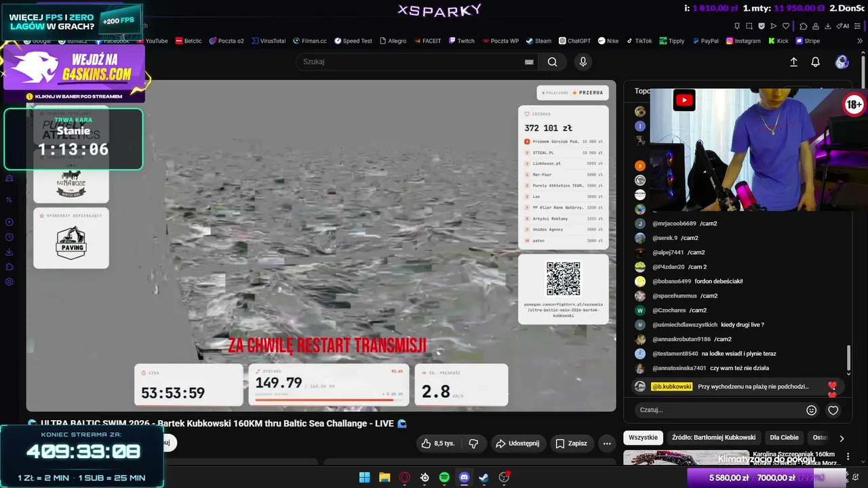
Task: Open options for the Karolina Szczepaniak video
Action: pos(848,457)
